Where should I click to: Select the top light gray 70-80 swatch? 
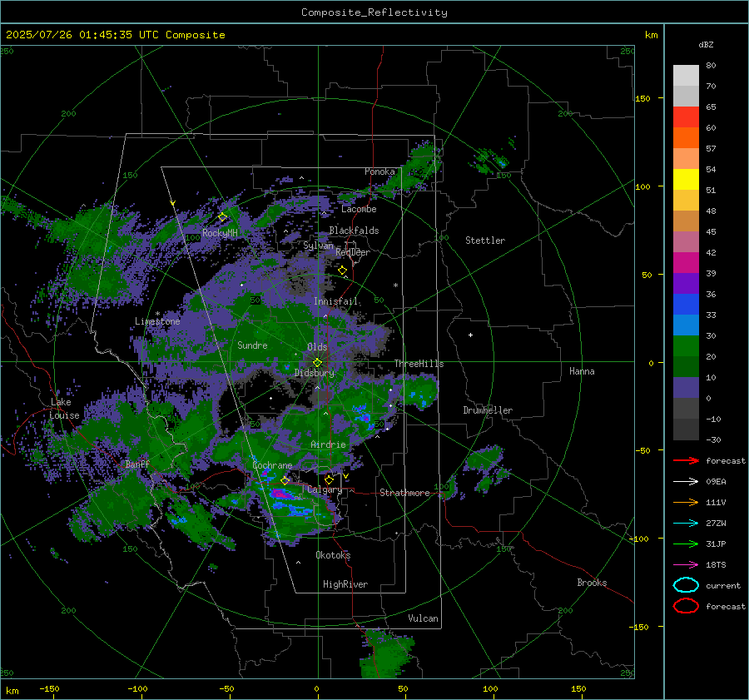(x=686, y=76)
